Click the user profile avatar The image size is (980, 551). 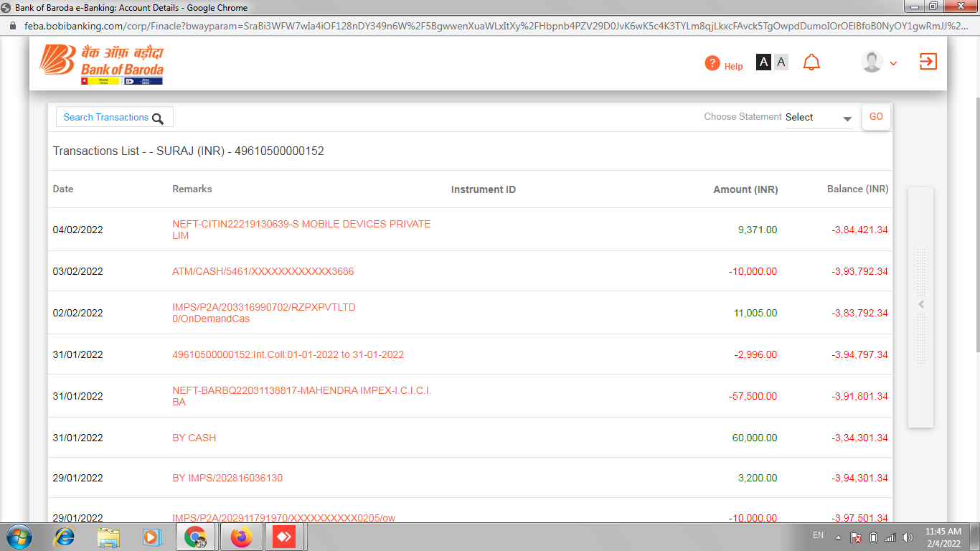[x=872, y=62]
